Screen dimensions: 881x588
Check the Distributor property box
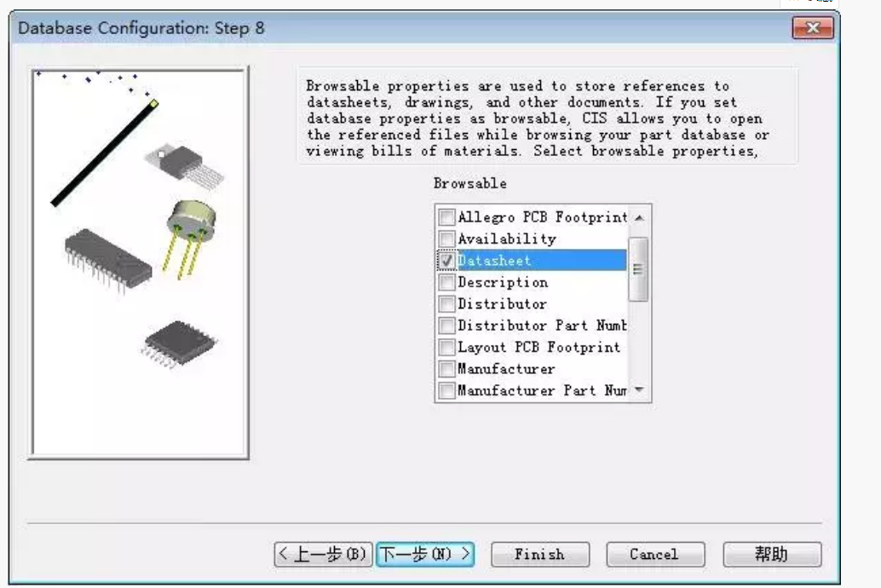click(446, 303)
